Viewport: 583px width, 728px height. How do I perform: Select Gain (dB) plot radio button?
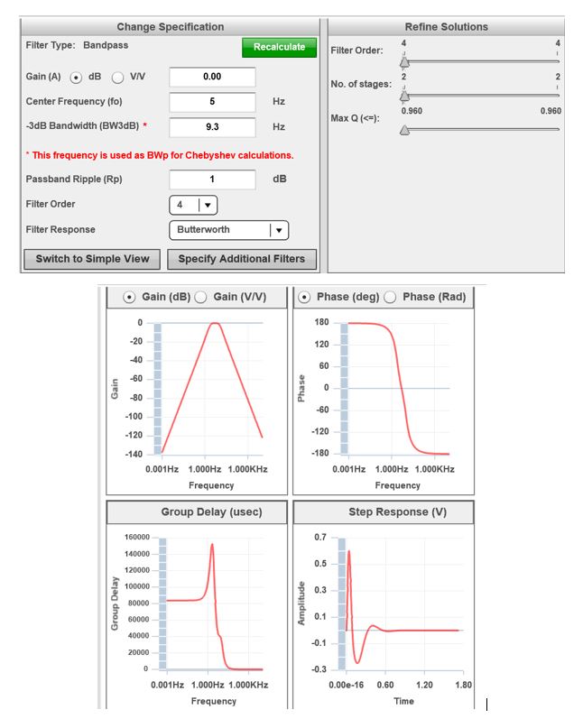click(129, 297)
